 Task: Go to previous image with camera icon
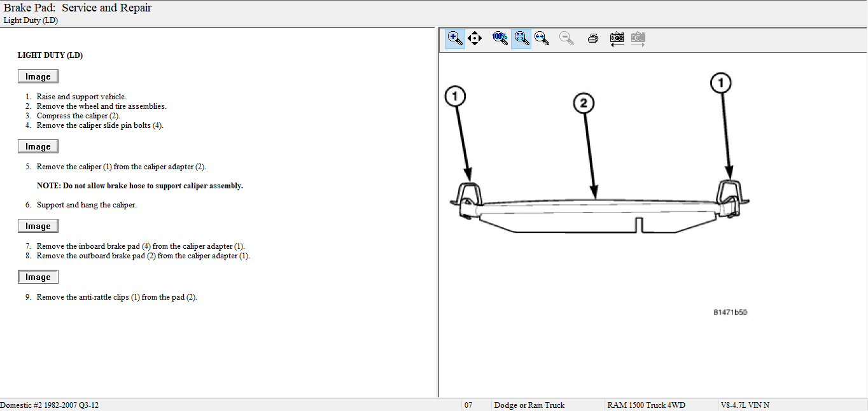pyautogui.click(x=617, y=39)
